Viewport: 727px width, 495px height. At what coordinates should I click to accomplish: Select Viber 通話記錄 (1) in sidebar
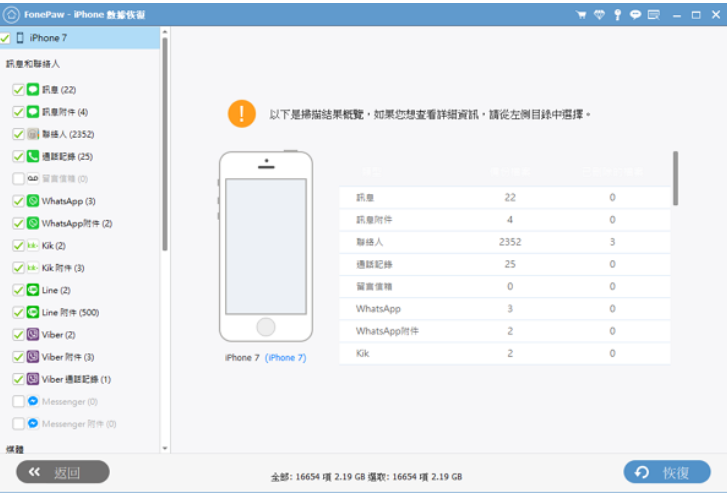(x=76, y=379)
